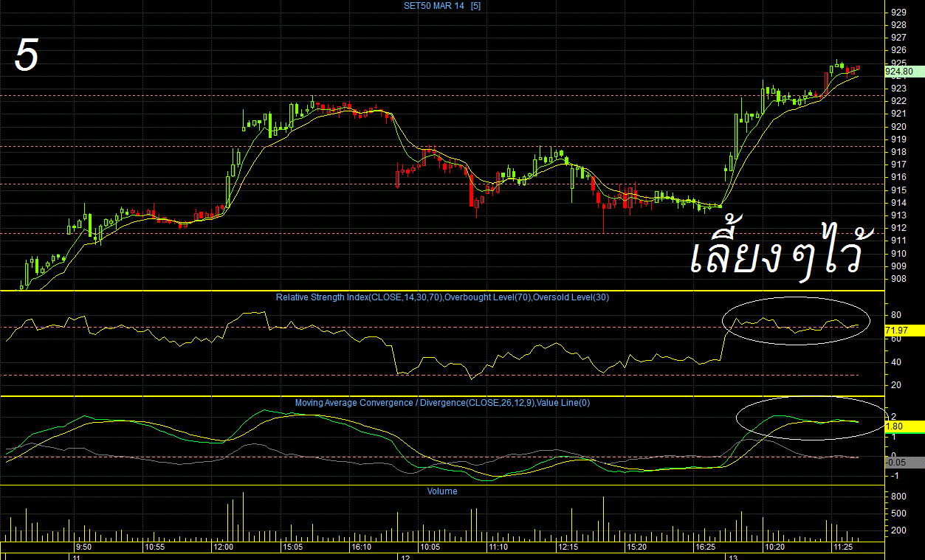The width and height of the screenshot is (925, 560).
Task: Click the 911 price scale label
Action: coord(898,241)
